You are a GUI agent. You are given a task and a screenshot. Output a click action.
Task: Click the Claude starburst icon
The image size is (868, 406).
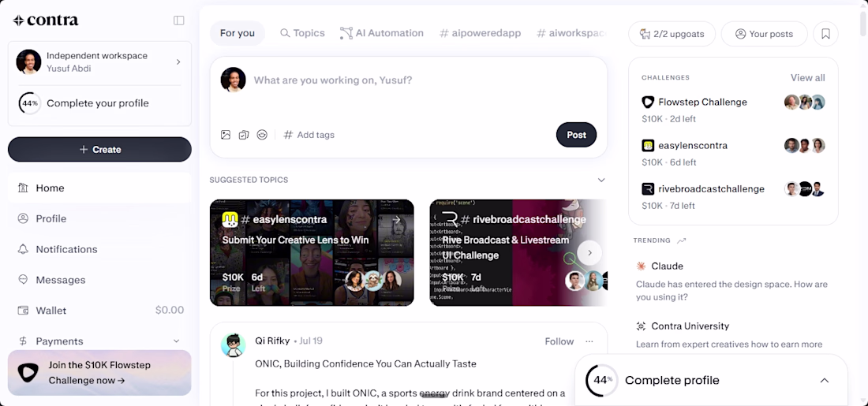click(641, 266)
